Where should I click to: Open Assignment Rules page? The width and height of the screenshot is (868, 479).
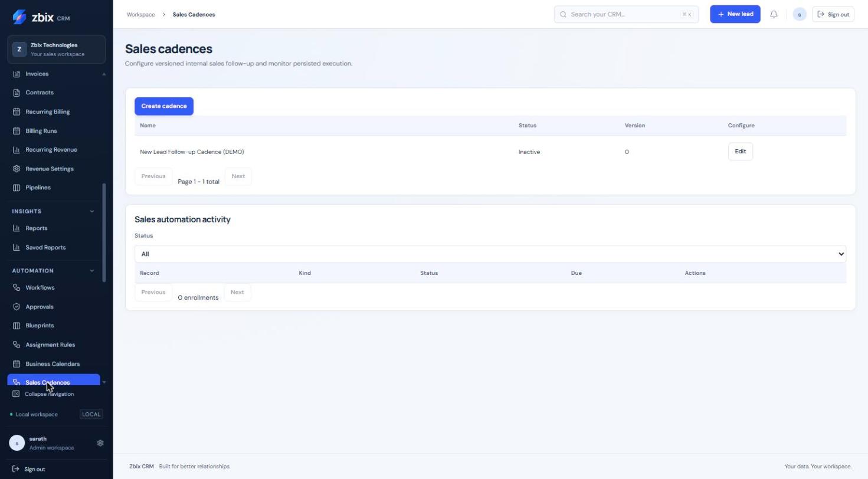54,345
